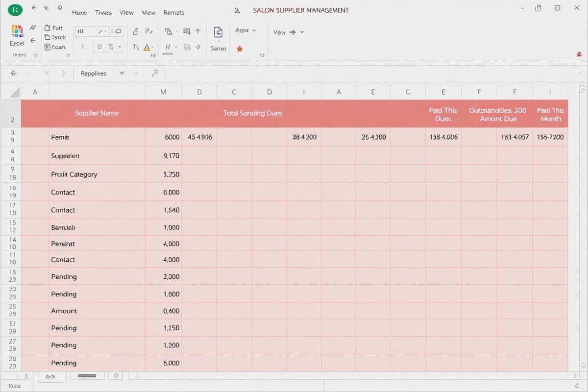Click the select-all corner triangle
This screenshot has width=588, height=392.
[15, 92]
